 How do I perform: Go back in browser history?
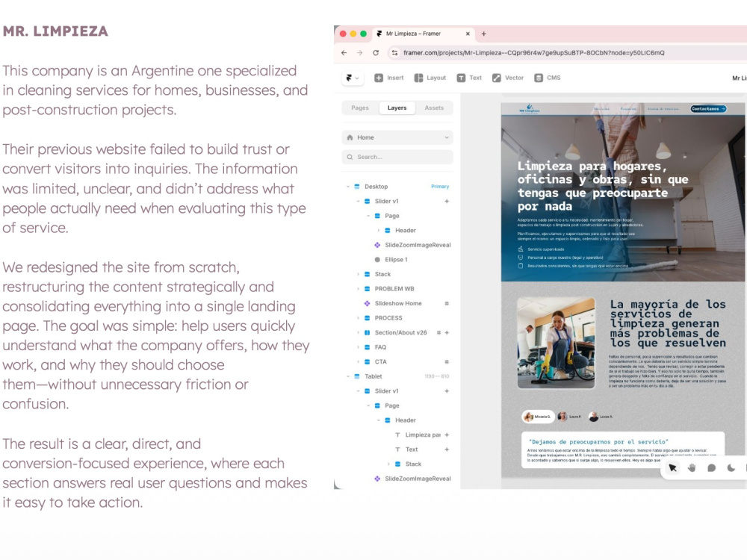point(344,53)
